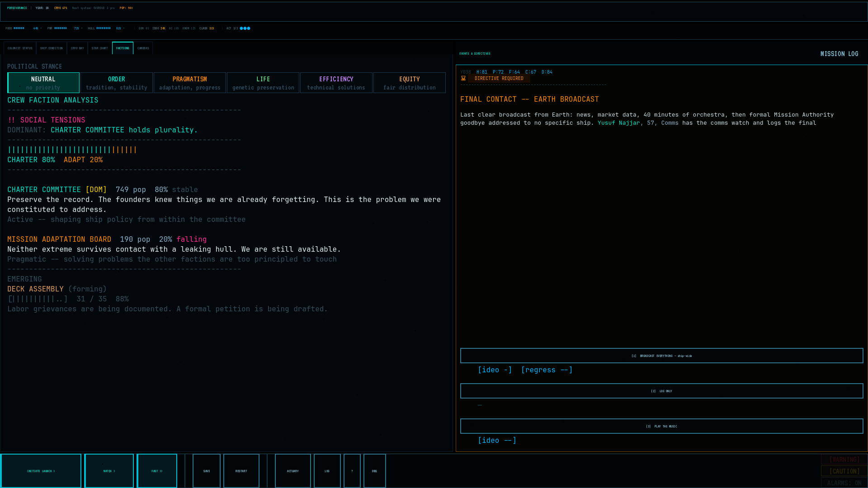Click the Final Contact -- Earth Broadcast title
Screen dimensions: 868x488
[529, 99]
